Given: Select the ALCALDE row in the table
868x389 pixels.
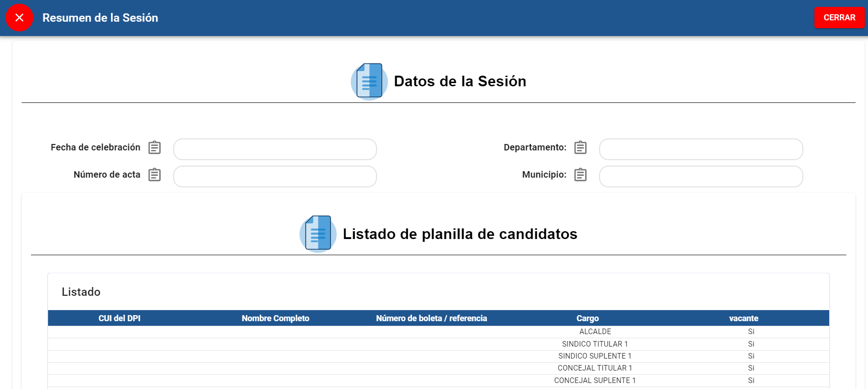Looking at the screenshot, I should 595,332.
